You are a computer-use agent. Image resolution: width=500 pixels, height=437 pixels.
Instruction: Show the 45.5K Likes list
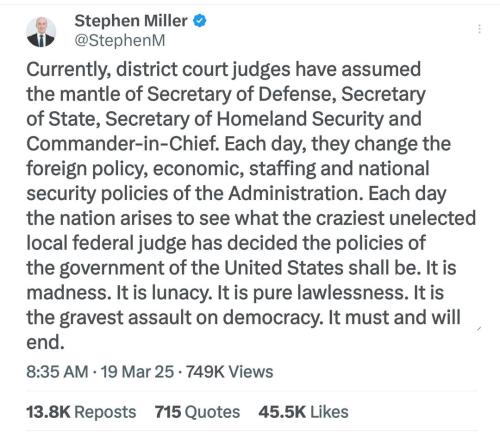pos(303,412)
